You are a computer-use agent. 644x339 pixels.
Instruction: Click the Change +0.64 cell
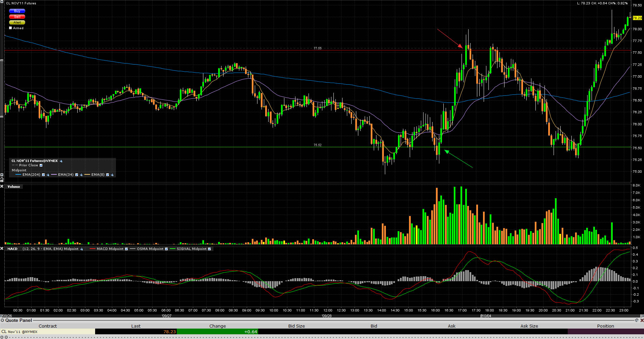217,332
